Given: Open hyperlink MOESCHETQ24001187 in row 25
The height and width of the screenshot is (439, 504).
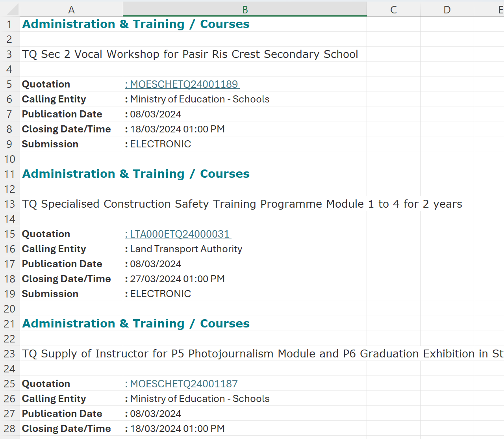Looking at the screenshot, I should pos(182,383).
